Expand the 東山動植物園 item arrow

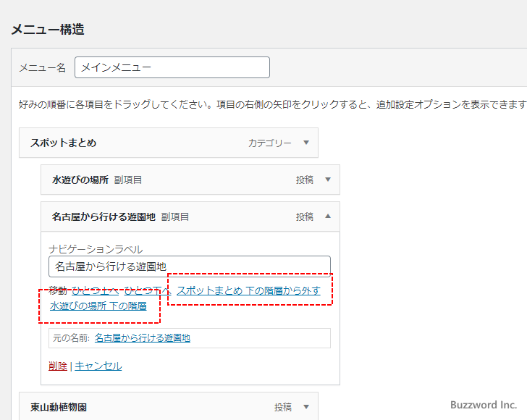click(x=306, y=407)
